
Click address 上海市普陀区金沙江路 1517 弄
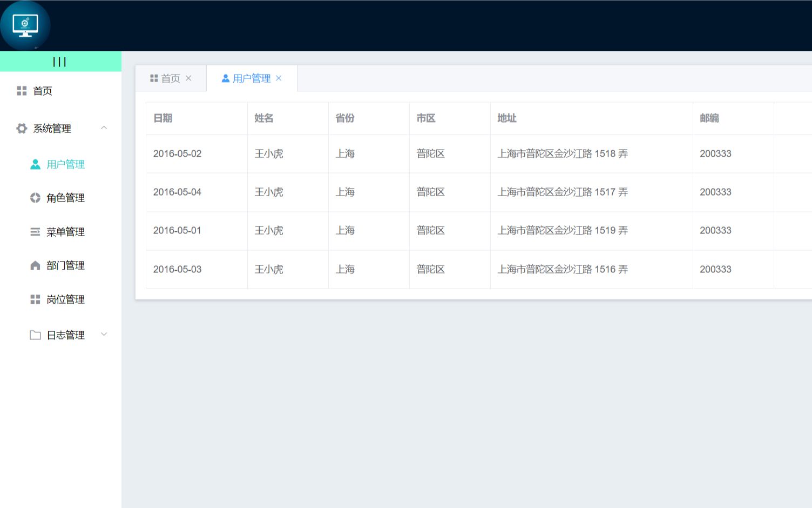pyautogui.click(x=563, y=192)
